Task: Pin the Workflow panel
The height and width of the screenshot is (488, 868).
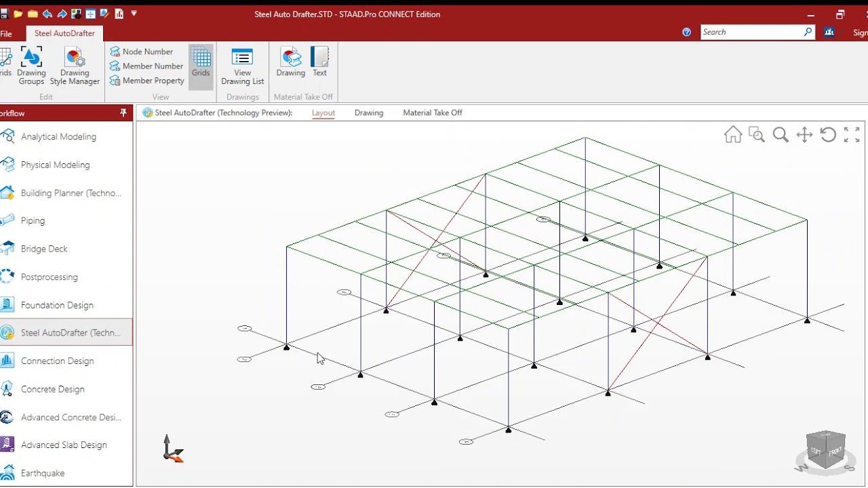Action: click(123, 113)
